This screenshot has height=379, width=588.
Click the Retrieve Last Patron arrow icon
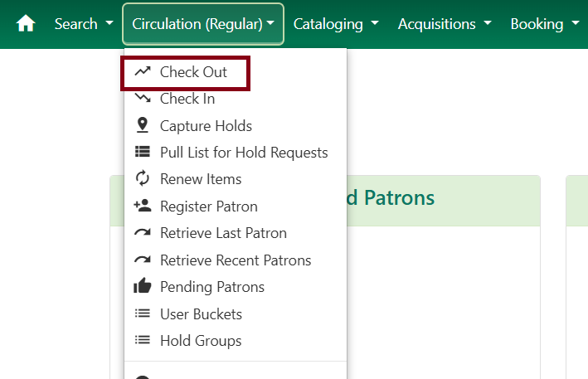143,233
